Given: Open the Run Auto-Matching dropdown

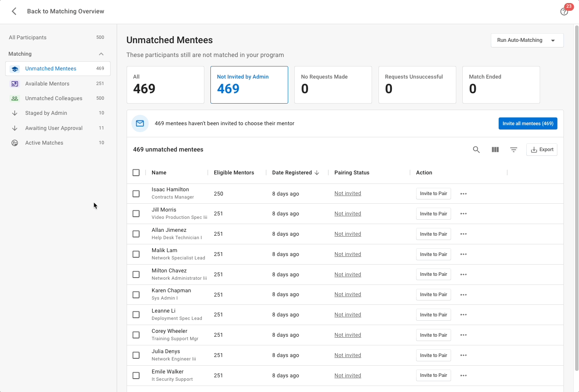Looking at the screenshot, I should (x=527, y=40).
